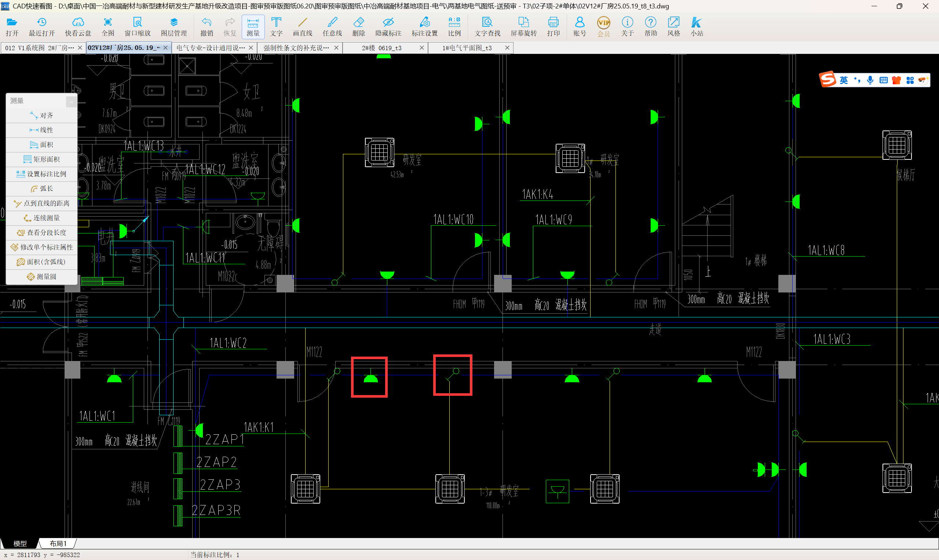Click the 当前标注比例: 1 status text
Image resolution: width=939 pixels, height=560 pixels.
[215, 555]
